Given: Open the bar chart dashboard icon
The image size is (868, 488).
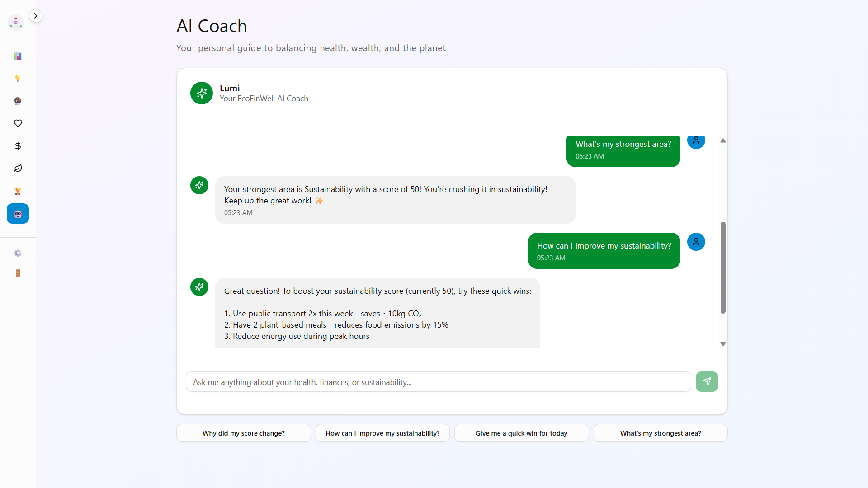Looking at the screenshot, I should [18, 56].
